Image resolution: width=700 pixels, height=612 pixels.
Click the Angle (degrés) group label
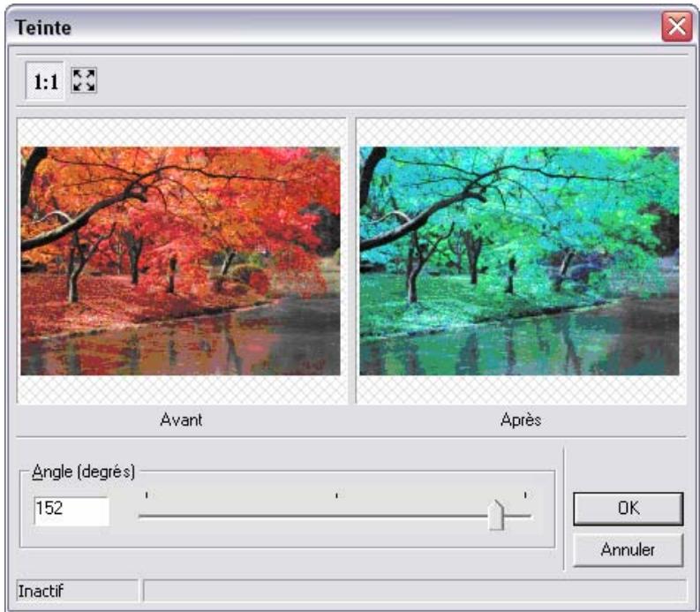tap(82, 472)
